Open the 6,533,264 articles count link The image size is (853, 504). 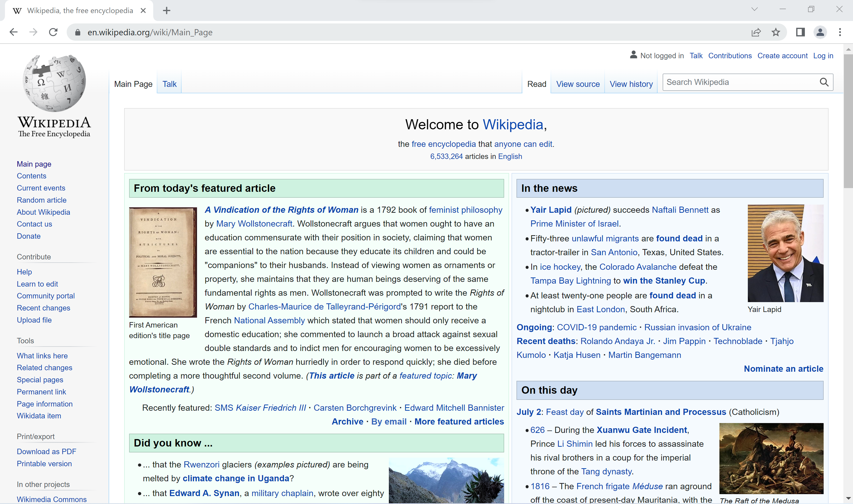coord(446,156)
